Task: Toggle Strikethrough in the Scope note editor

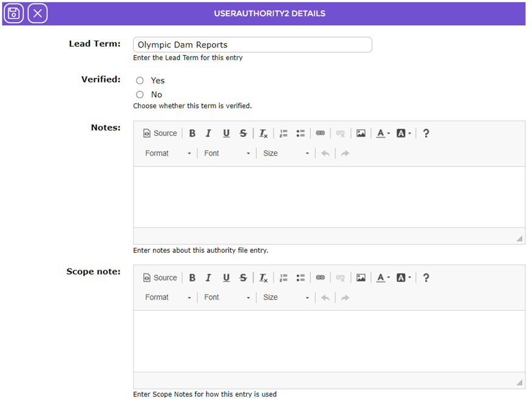Action: (243, 278)
